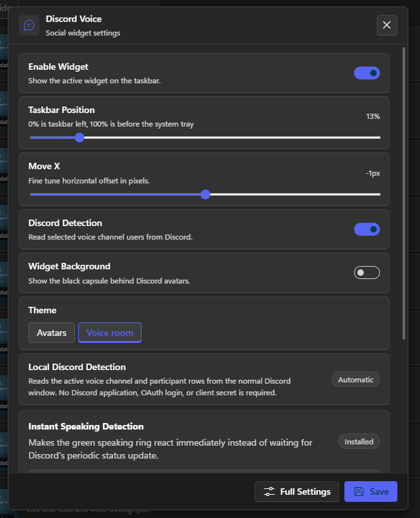Click the Automatic badge for Local Discord Detection
This screenshot has width=420, height=518.
pos(355,380)
